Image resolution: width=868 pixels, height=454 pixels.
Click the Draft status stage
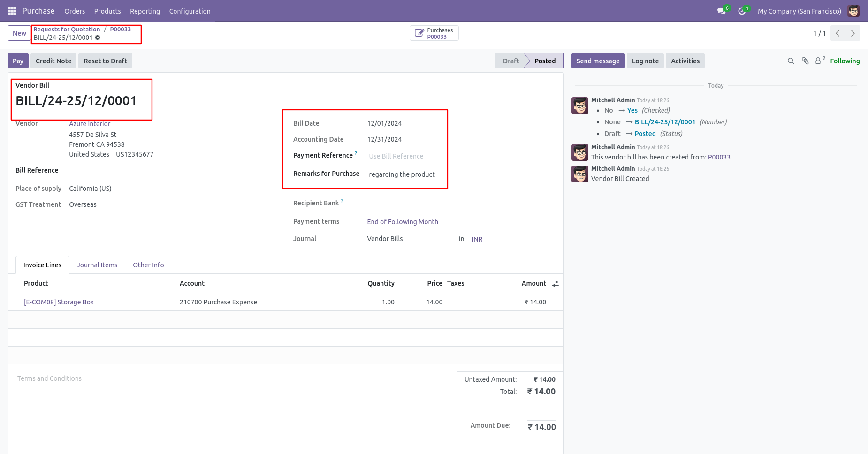[510, 61]
